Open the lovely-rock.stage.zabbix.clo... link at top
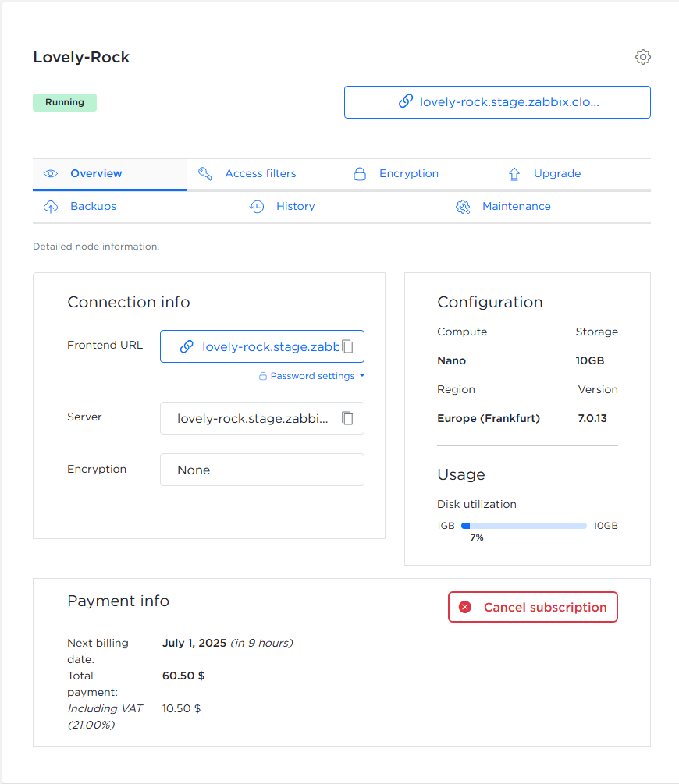 click(497, 102)
